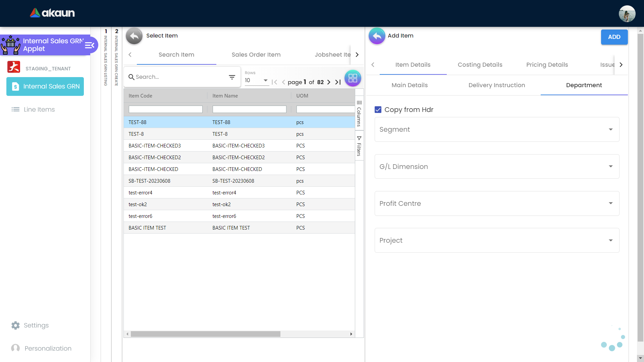The width and height of the screenshot is (644, 362).
Task: Open the user profile avatar
Action: (627, 14)
